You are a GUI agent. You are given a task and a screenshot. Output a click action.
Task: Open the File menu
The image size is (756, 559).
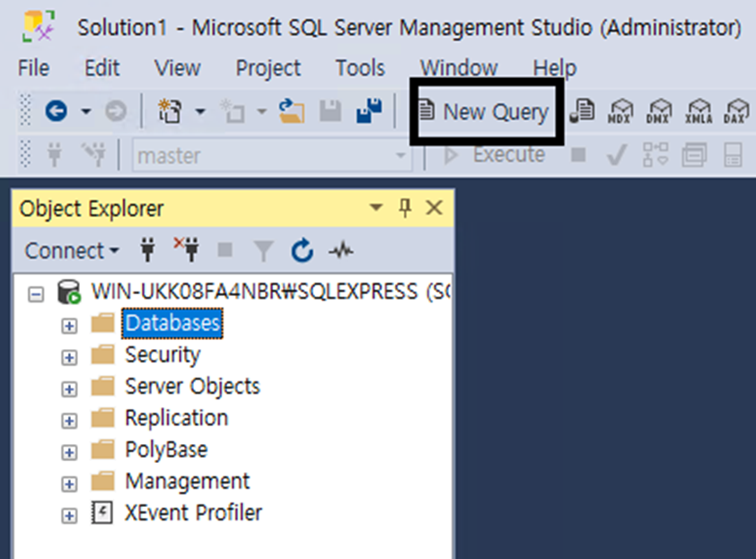click(x=34, y=68)
